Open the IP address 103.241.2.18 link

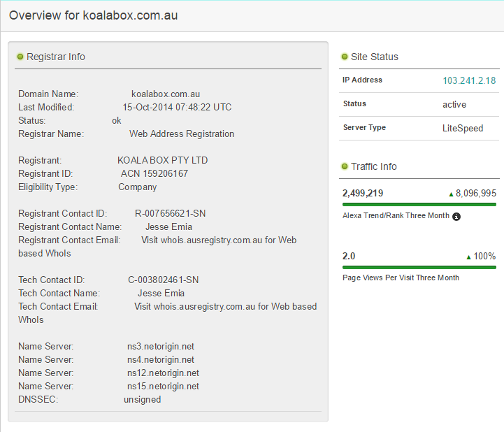[469, 80]
